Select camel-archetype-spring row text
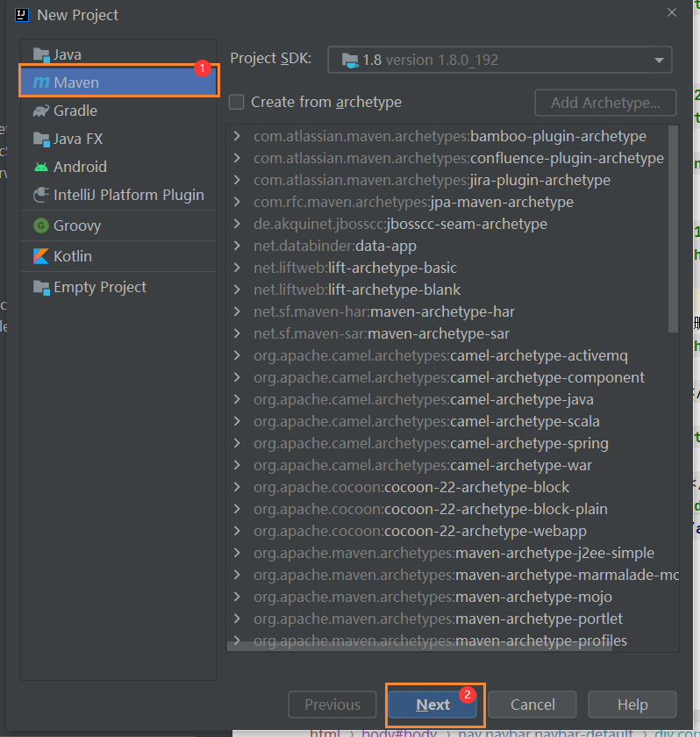This screenshot has height=737, width=700. [x=431, y=443]
